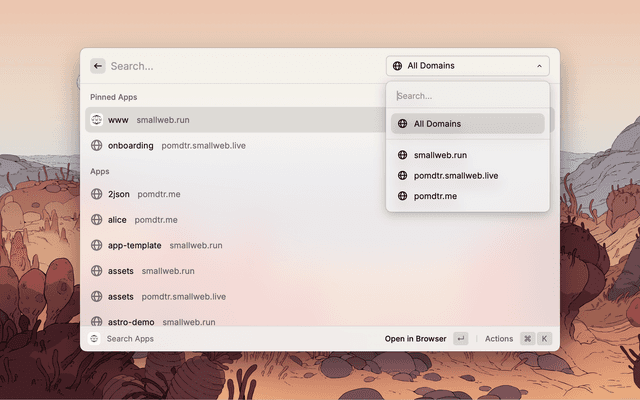This screenshot has width=640, height=400.
Task: Open the Actions menu
Action: coord(500,339)
